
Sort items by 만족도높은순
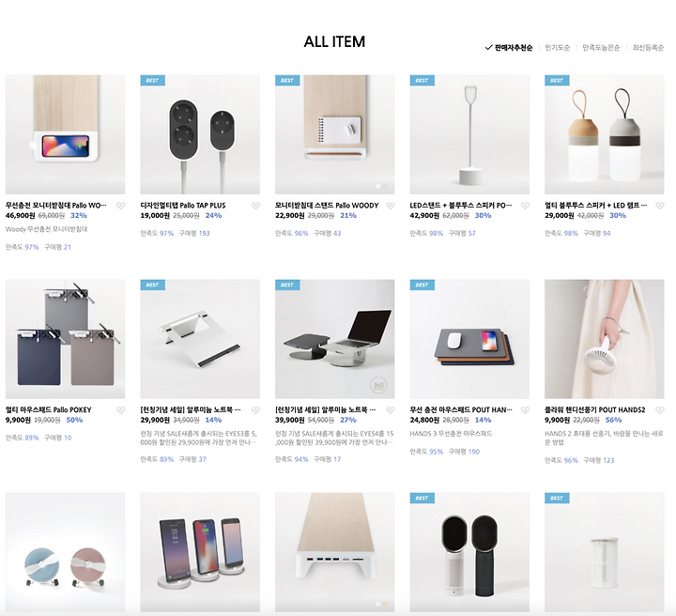tap(601, 47)
